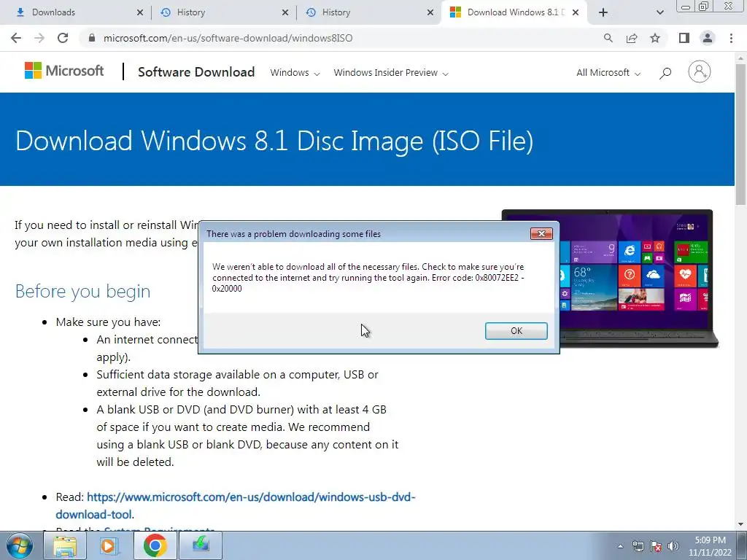Open the volume speaker icon
The height and width of the screenshot is (560, 747).
tap(673, 546)
